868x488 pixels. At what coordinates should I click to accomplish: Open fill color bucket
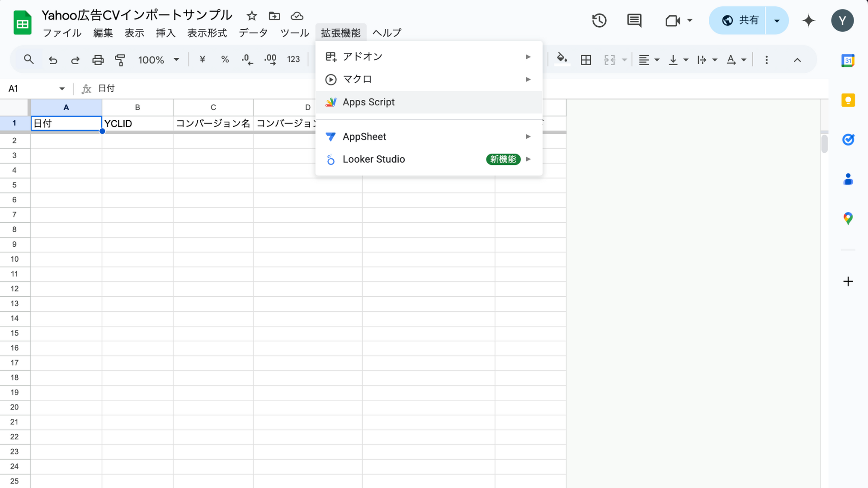point(562,59)
